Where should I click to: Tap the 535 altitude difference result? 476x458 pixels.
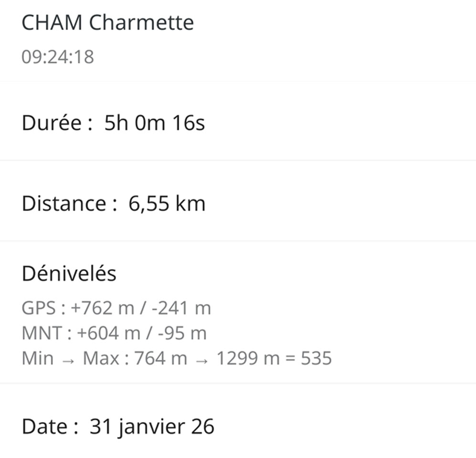tap(316, 358)
